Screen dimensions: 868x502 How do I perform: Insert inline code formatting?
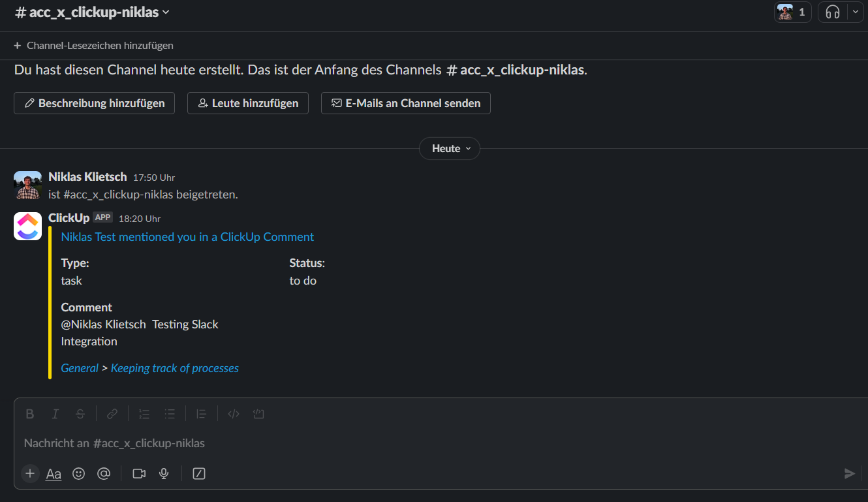coord(234,414)
